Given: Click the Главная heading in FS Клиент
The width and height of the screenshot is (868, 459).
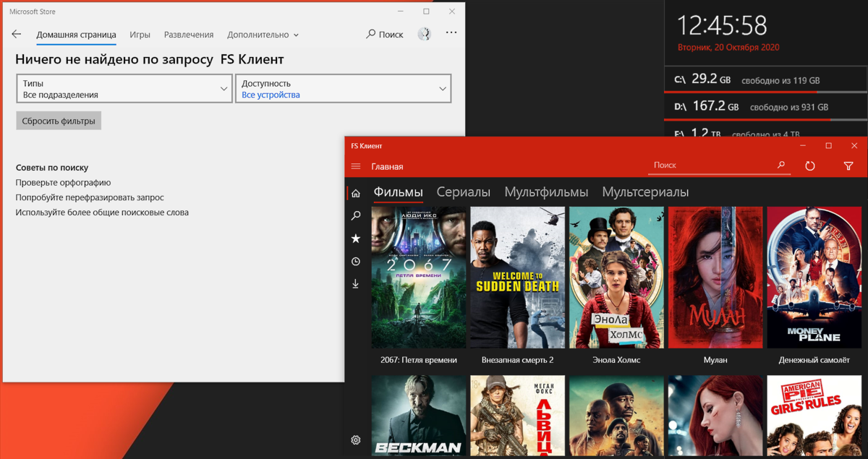Looking at the screenshot, I should click(x=387, y=166).
